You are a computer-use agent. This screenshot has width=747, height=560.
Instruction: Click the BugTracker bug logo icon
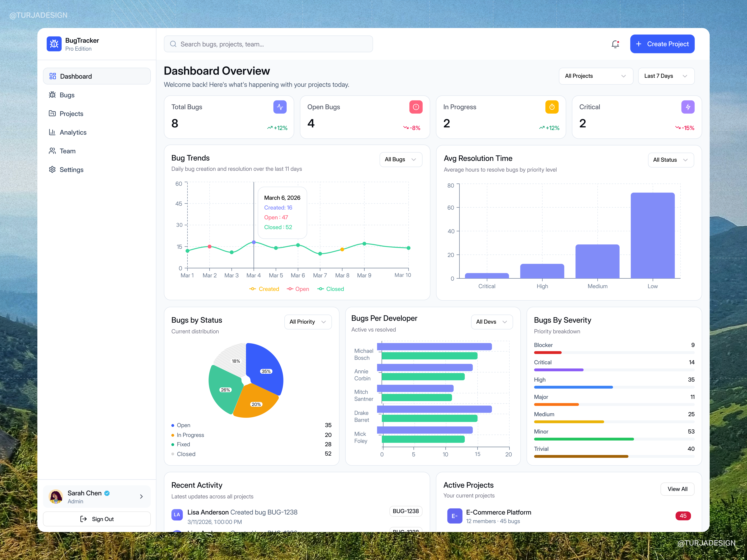[x=54, y=44]
